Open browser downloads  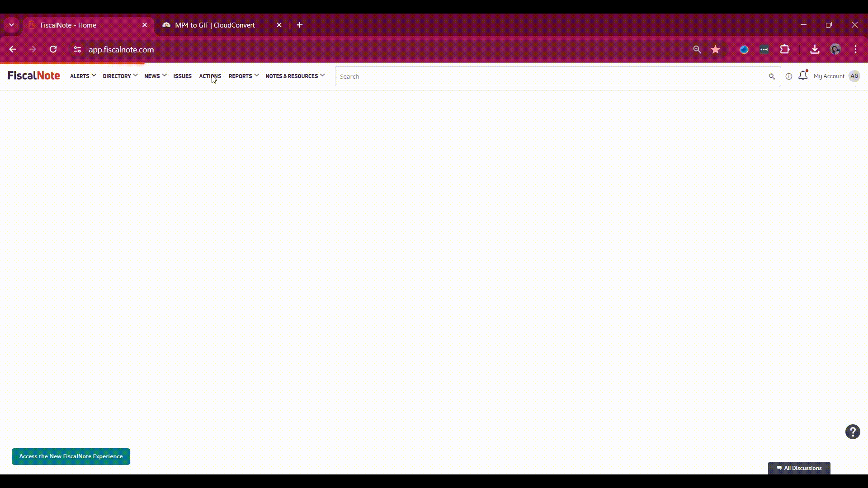point(815,50)
